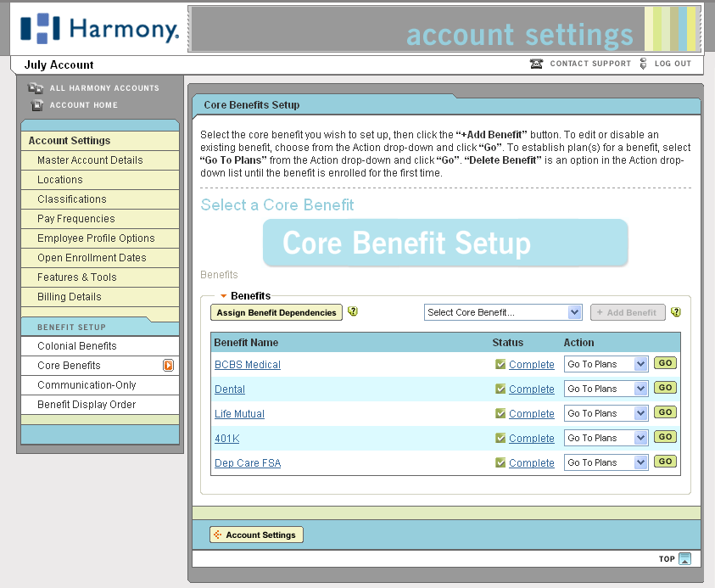Click help icon next to Assign Benefit Dependencies
The height and width of the screenshot is (588, 715).
(353, 311)
